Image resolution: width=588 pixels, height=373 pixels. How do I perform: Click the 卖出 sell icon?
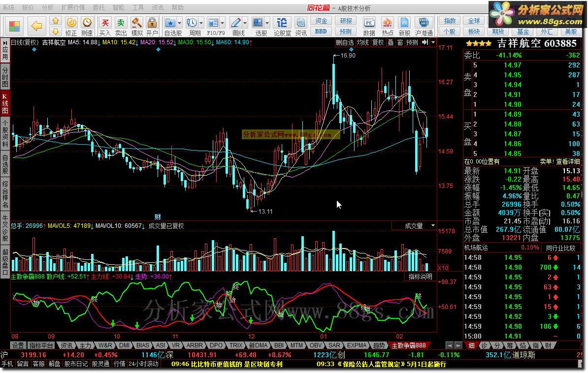pos(121,27)
